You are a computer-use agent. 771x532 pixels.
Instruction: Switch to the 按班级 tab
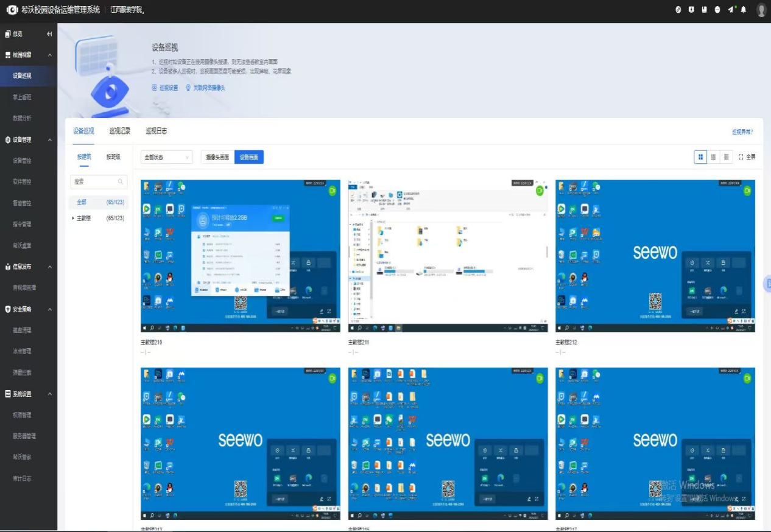tap(113, 156)
